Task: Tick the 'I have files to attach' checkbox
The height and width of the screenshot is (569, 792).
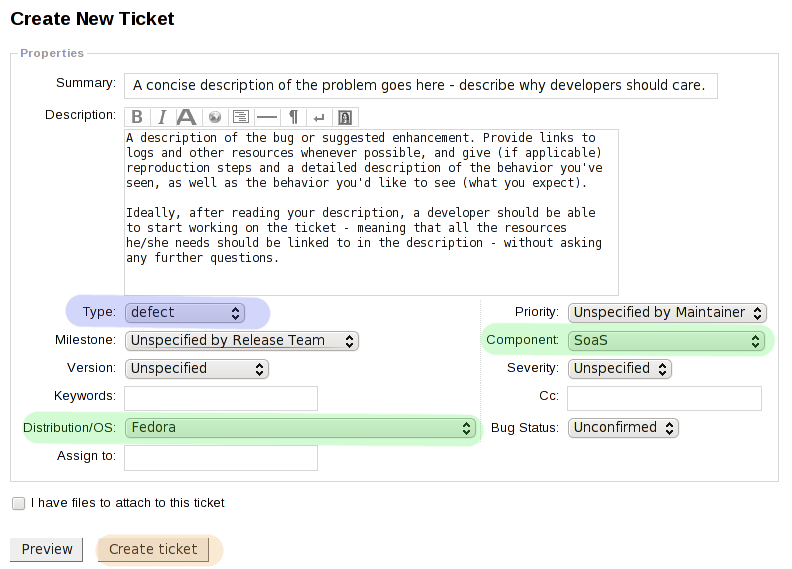Action: point(18,503)
